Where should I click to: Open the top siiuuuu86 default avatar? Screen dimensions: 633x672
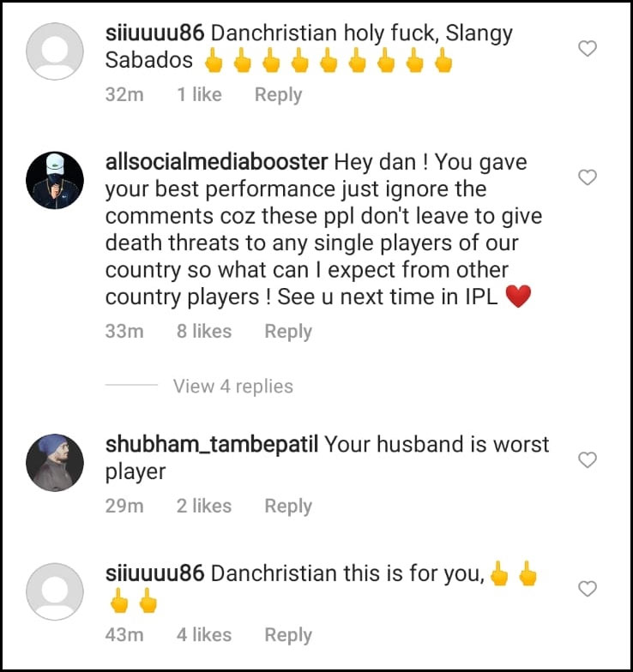click(x=55, y=51)
